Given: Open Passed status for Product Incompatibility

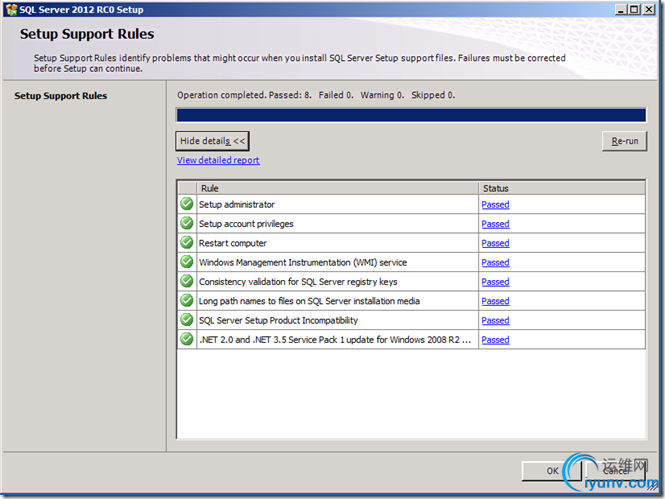Looking at the screenshot, I should click(x=495, y=321).
